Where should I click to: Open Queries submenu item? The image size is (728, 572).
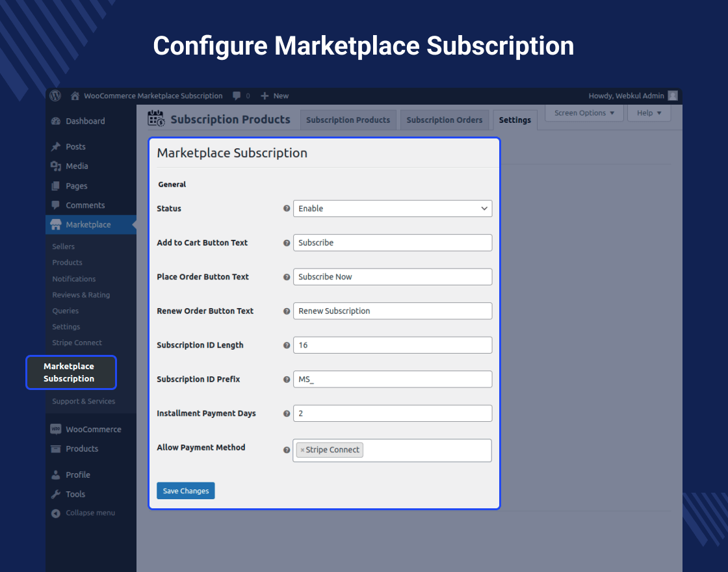tap(65, 311)
